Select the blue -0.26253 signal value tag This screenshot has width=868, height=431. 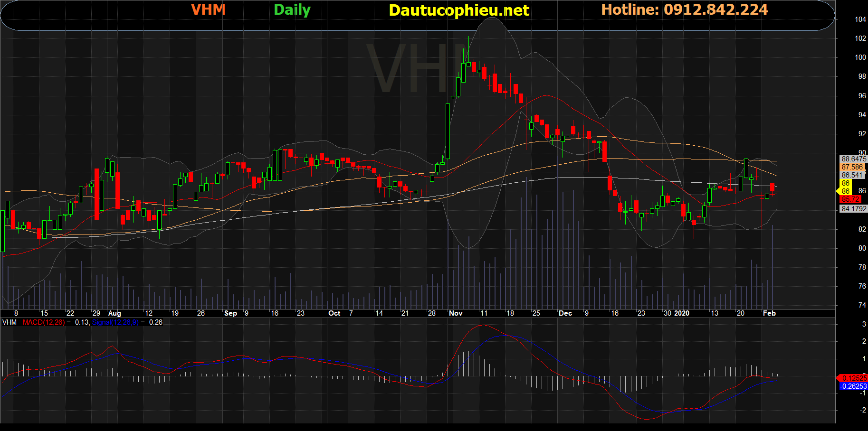[x=853, y=386]
